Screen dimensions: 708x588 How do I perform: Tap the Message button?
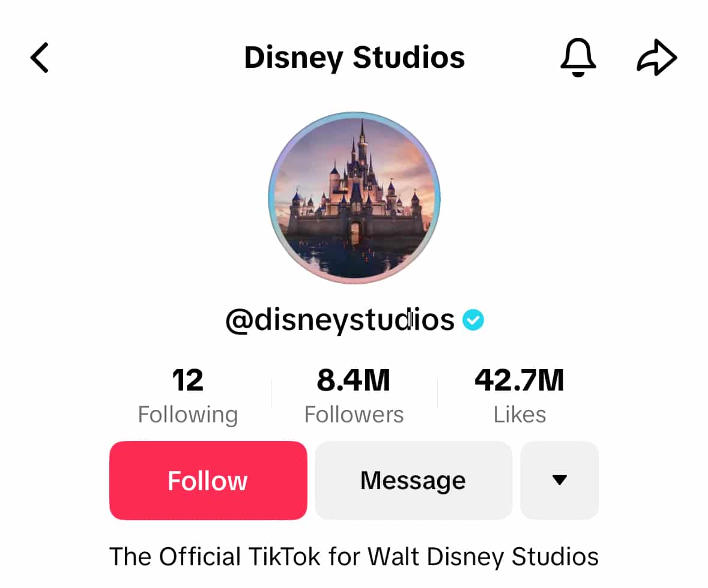[413, 481]
